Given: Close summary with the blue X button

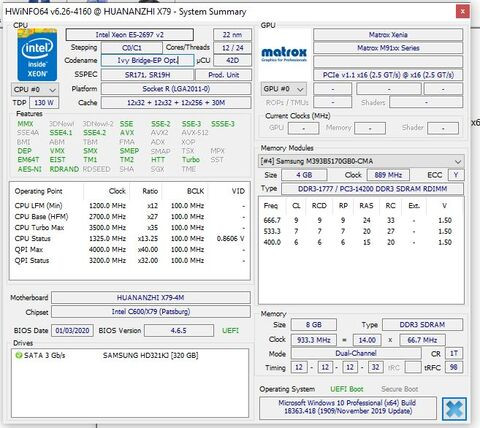Looking at the screenshot, I should pyautogui.click(x=454, y=409).
